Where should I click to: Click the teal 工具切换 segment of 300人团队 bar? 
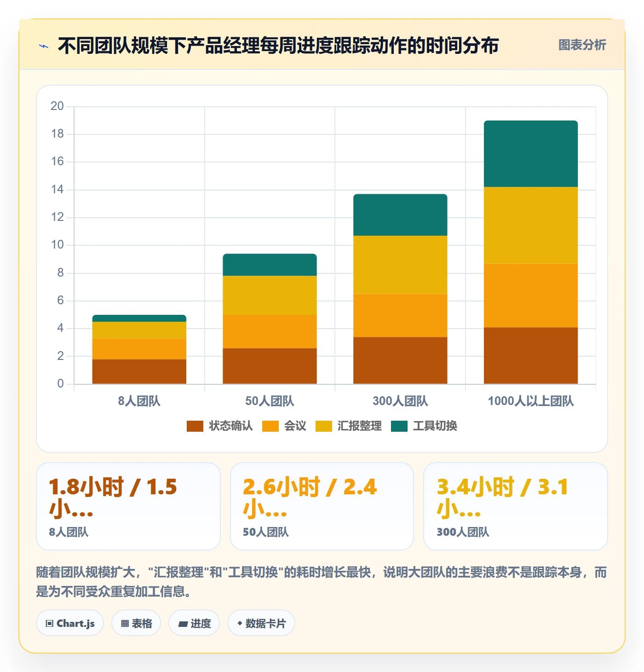pyautogui.click(x=400, y=215)
